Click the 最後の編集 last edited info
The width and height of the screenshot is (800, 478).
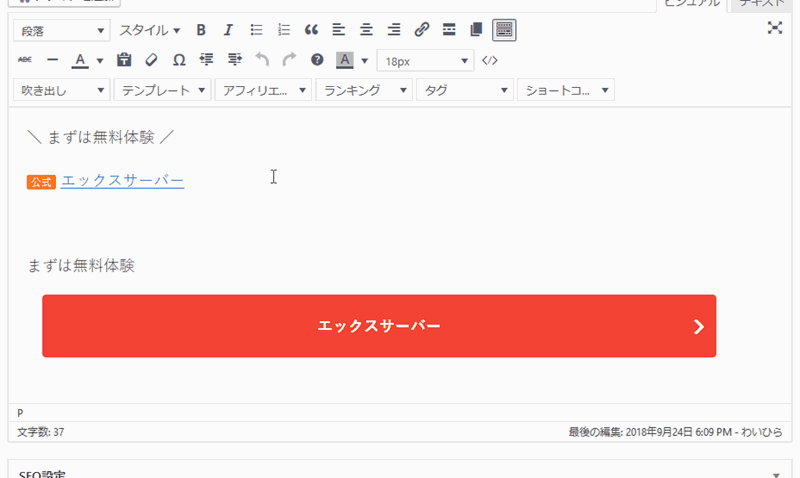675,432
